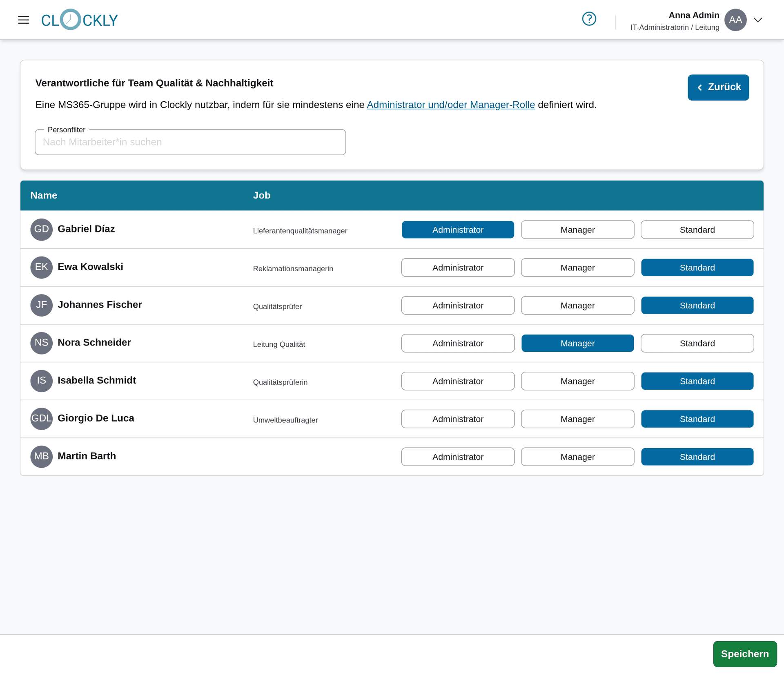Click the Clockly logo

(x=79, y=20)
